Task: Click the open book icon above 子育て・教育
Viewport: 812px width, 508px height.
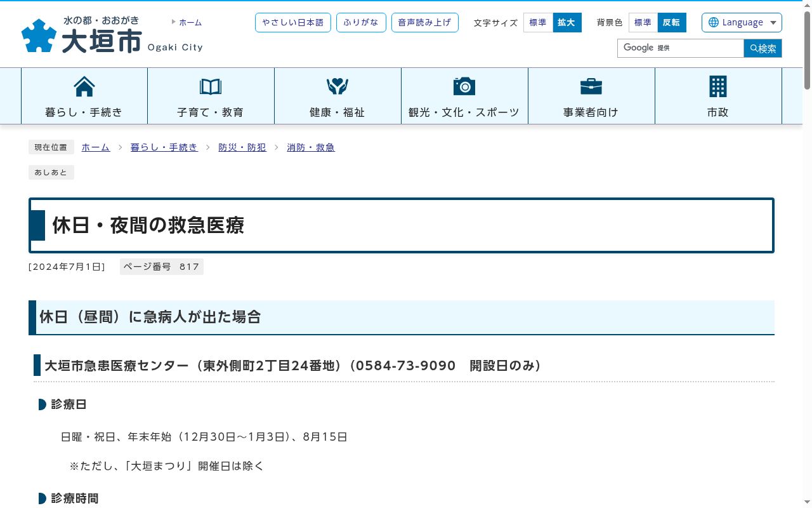Action: (211, 86)
